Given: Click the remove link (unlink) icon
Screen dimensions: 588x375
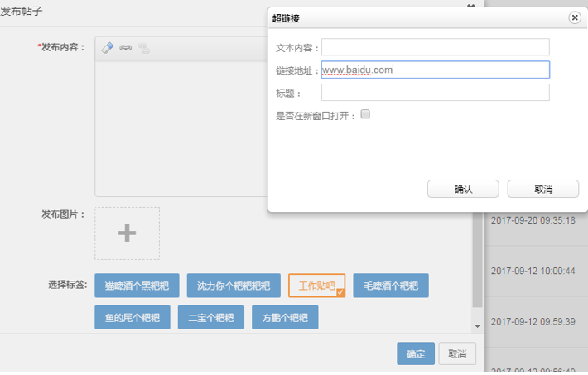Looking at the screenshot, I should tap(144, 48).
